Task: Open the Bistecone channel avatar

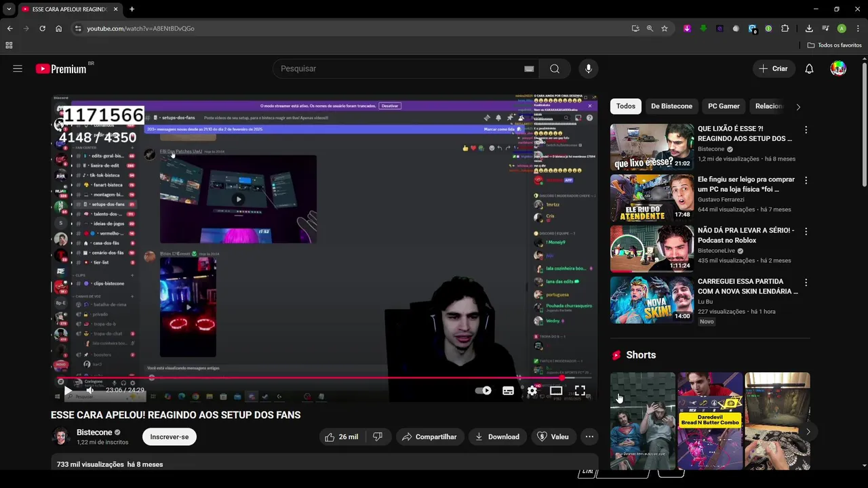Action: click(x=61, y=436)
